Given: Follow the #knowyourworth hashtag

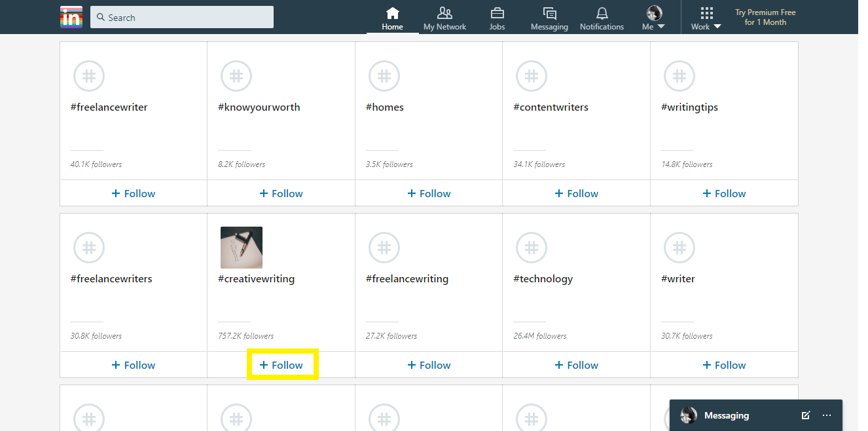Looking at the screenshot, I should [281, 193].
